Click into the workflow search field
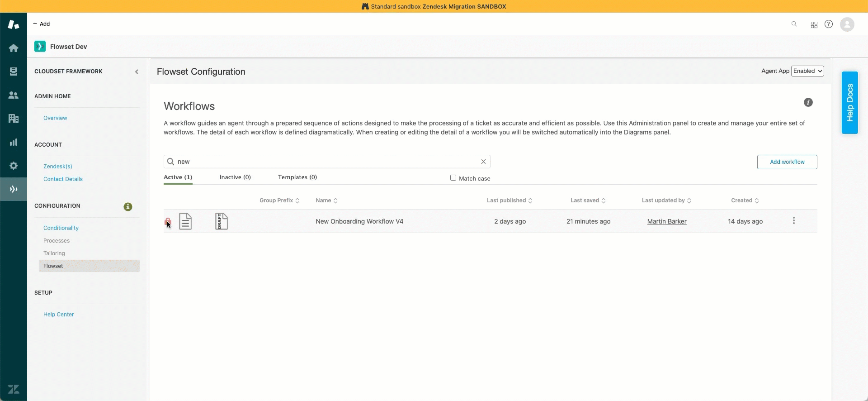 point(327,162)
